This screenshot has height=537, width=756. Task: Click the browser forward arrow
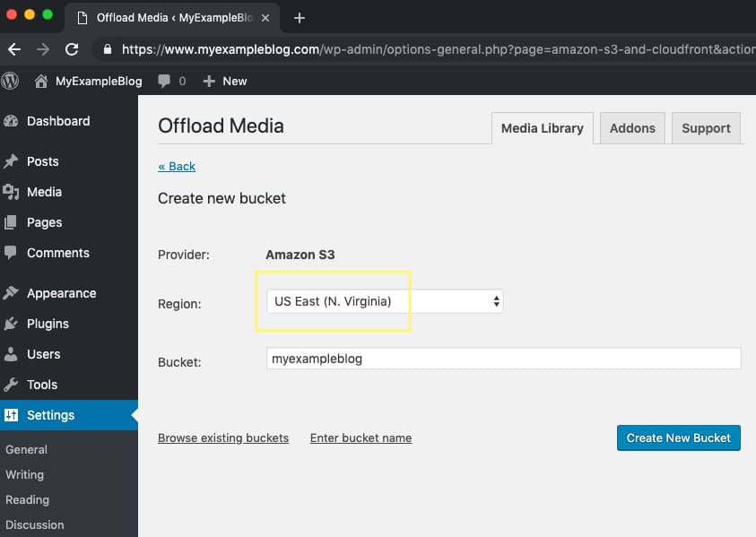click(x=43, y=49)
